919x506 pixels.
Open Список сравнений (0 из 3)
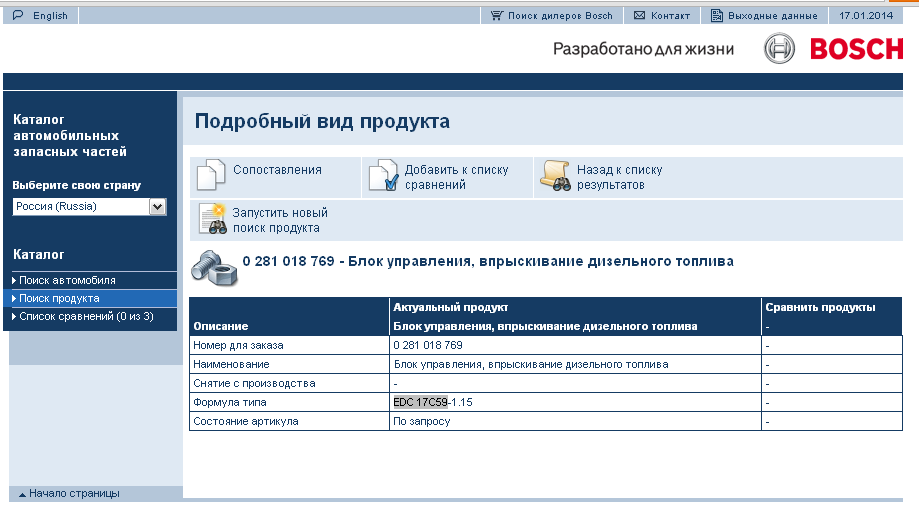pyautogui.click(x=86, y=317)
